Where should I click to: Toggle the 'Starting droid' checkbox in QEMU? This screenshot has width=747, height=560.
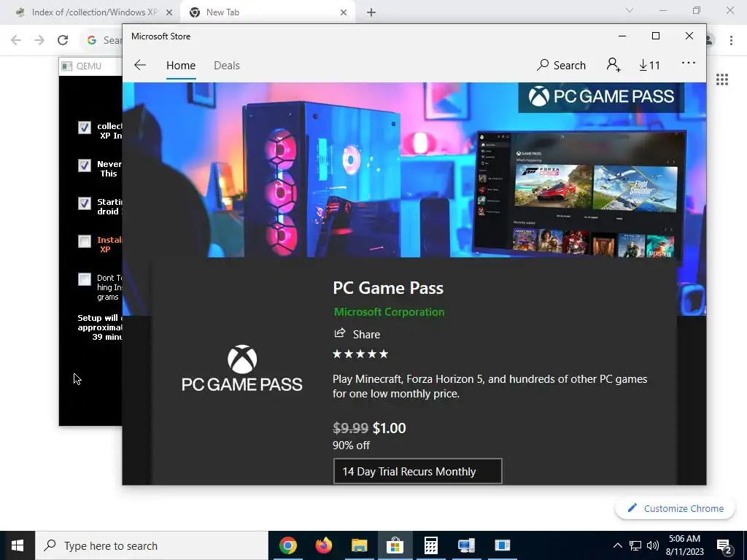coord(85,203)
